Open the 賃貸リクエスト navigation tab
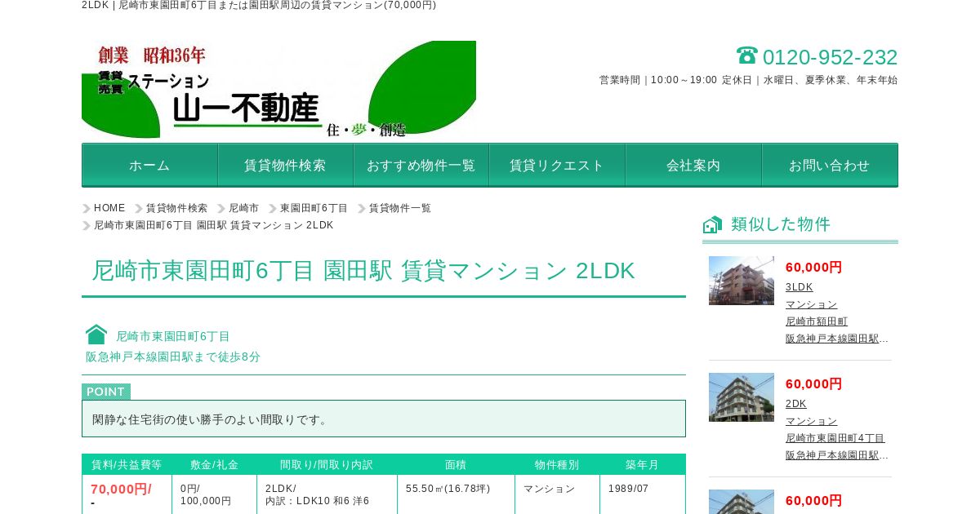 tap(557, 165)
